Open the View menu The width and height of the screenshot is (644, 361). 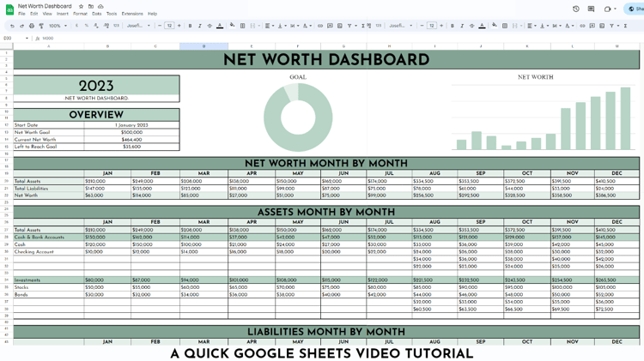click(47, 14)
